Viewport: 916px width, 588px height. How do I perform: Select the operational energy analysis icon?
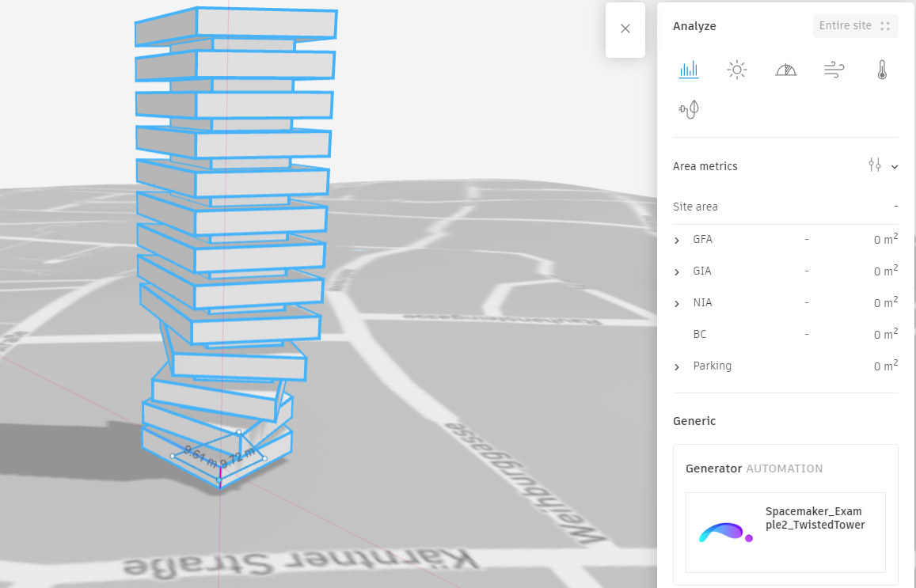click(x=689, y=108)
